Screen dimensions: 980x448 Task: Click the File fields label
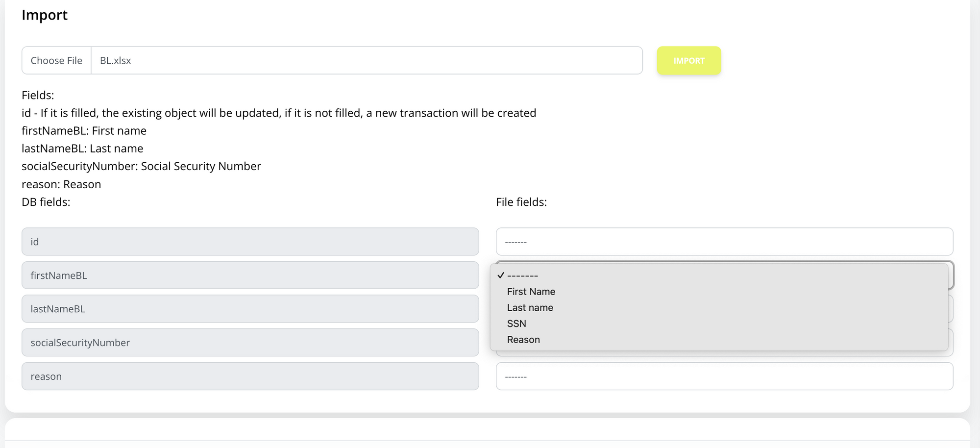coord(521,202)
